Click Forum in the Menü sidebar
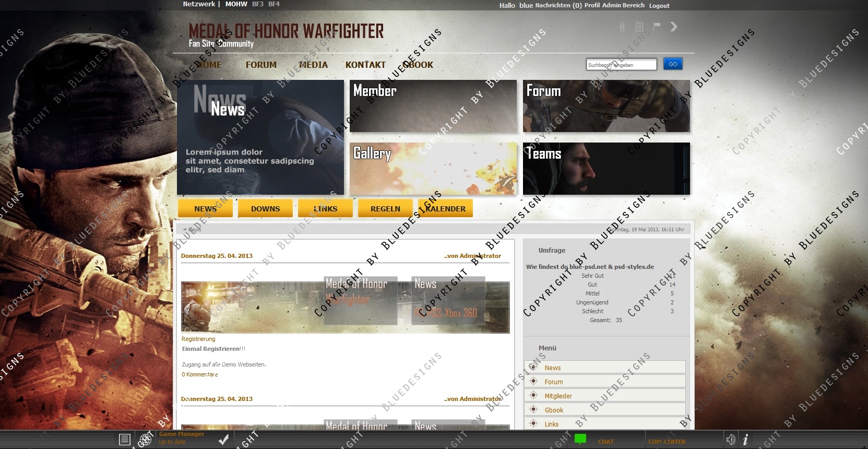Viewport: 868px width, 449px height. pos(554,382)
